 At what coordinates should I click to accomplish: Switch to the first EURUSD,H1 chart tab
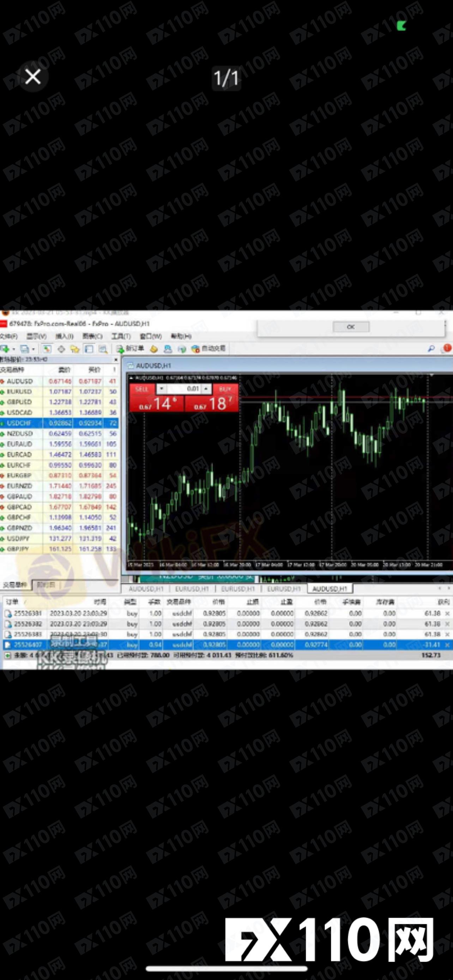point(192,588)
